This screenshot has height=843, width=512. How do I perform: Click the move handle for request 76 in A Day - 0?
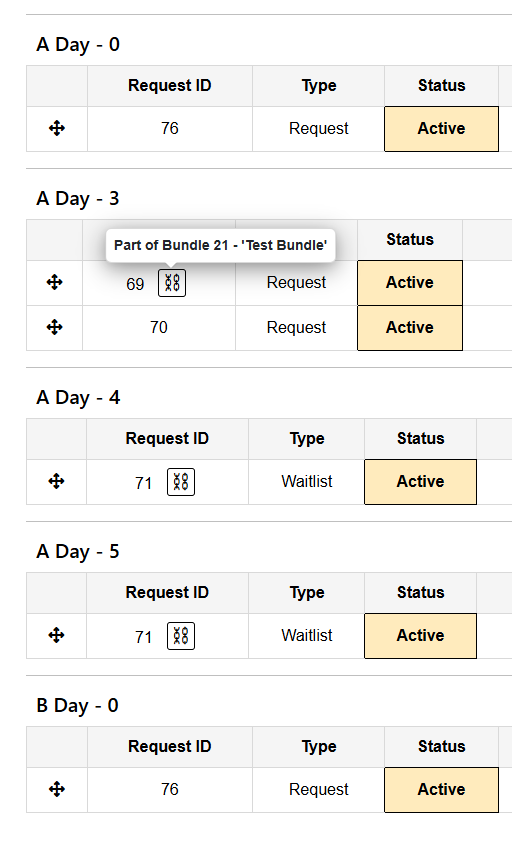point(57,128)
